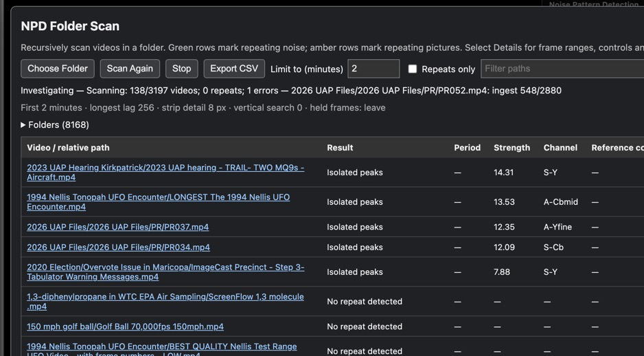The image size is (644, 356).
Task: Click the Video / relative path column header
Action: tap(68, 148)
